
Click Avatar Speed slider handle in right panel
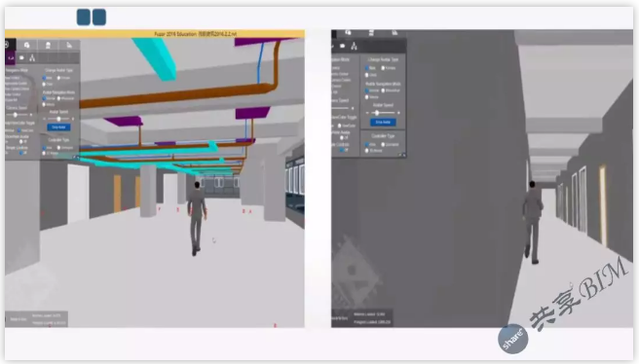(377, 113)
